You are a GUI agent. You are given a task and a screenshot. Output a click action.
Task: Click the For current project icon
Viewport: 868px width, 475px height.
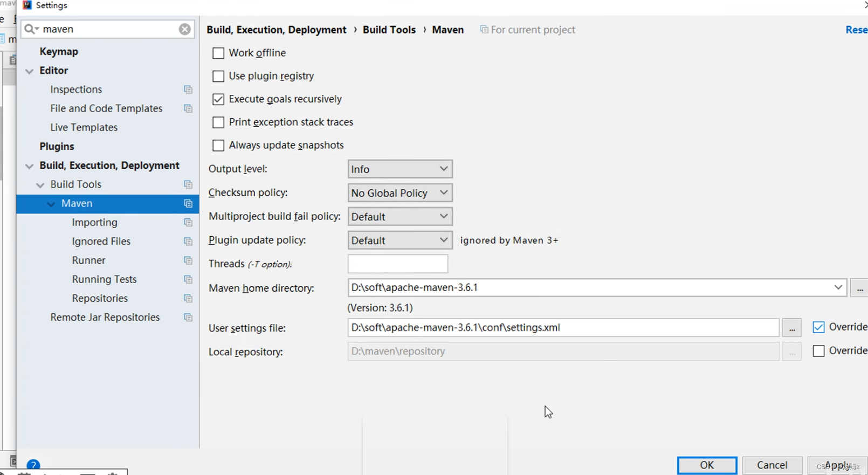point(484,30)
